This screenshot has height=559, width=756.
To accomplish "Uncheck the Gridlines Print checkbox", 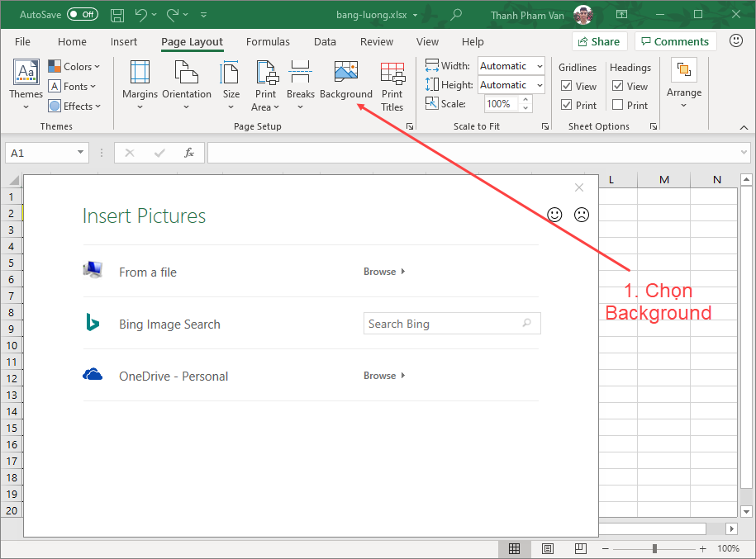I will 567,105.
